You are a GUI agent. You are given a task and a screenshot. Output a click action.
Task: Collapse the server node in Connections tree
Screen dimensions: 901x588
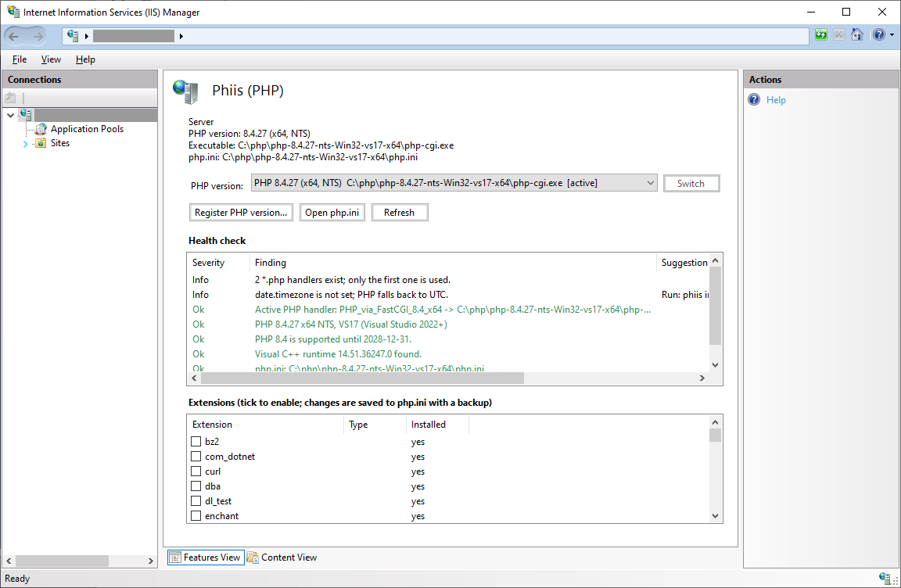(10, 115)
